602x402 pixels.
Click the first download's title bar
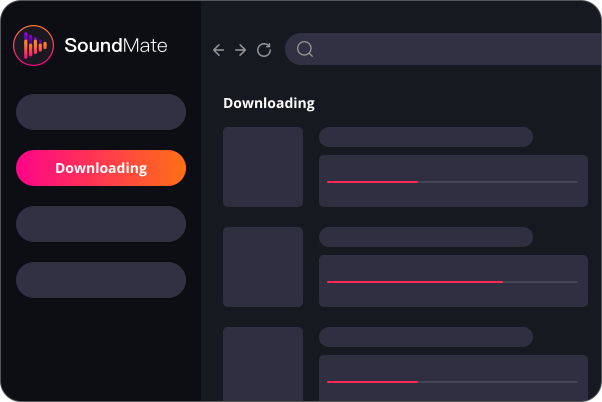(x=426, y=137)
